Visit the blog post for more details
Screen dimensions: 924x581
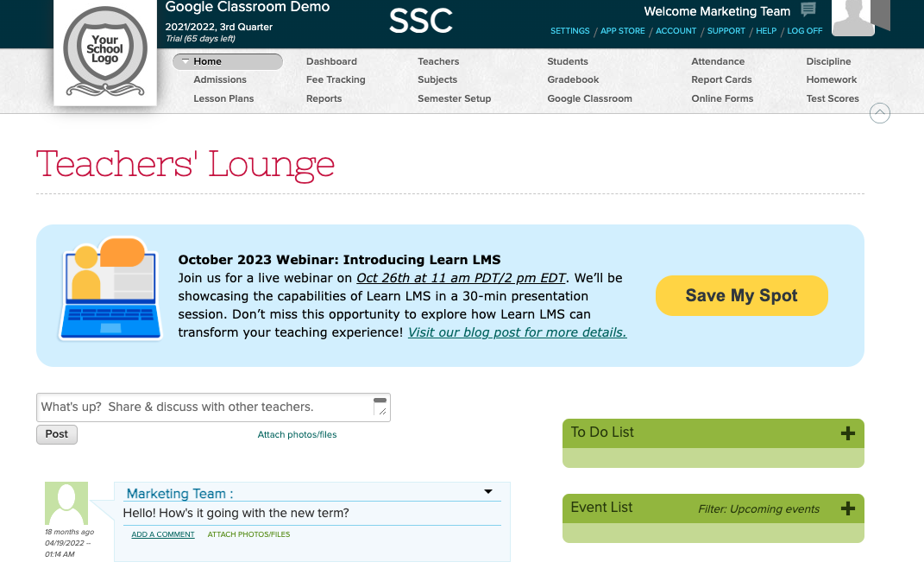pyautogui.click(x=517, y=332)
